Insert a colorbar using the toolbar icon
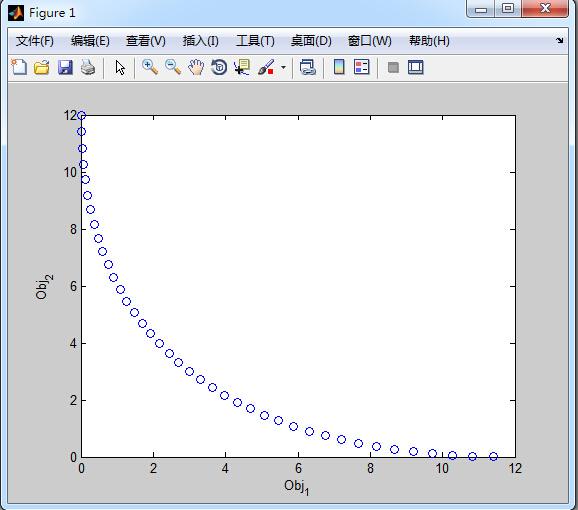Screen dimensions: 578x510 [339, 67]
